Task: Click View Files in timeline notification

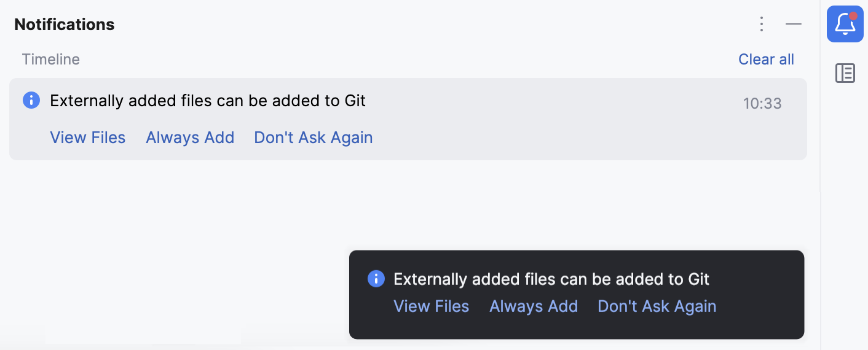Action: 88,138
